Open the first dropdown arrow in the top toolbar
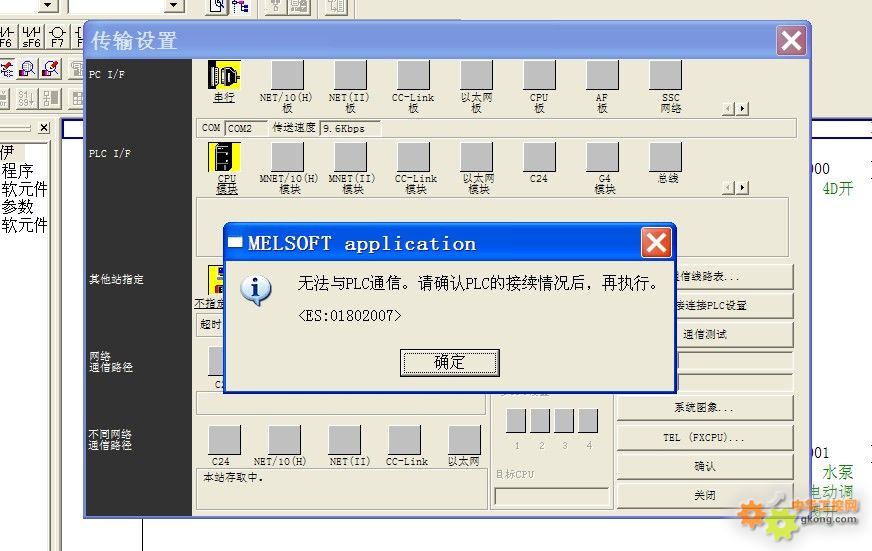 48,6
